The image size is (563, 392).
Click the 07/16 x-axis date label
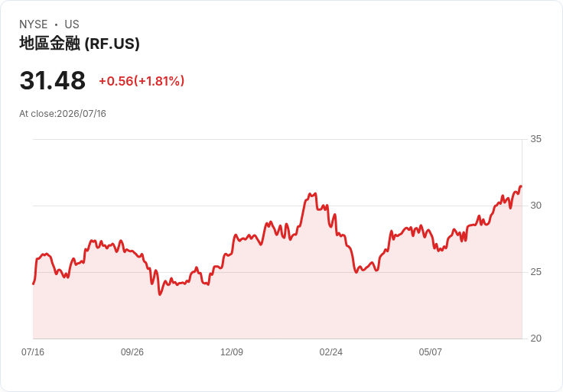point(33,352)
